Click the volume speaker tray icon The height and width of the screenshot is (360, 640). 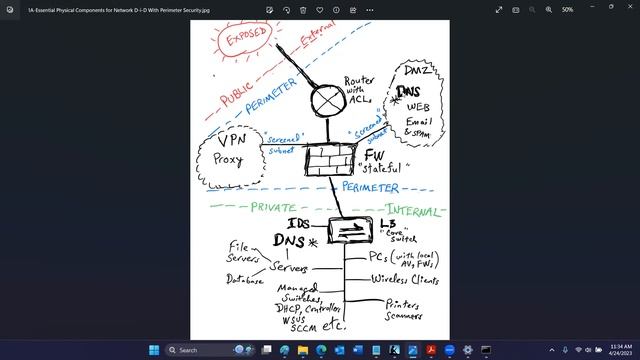tap(588, 350)
